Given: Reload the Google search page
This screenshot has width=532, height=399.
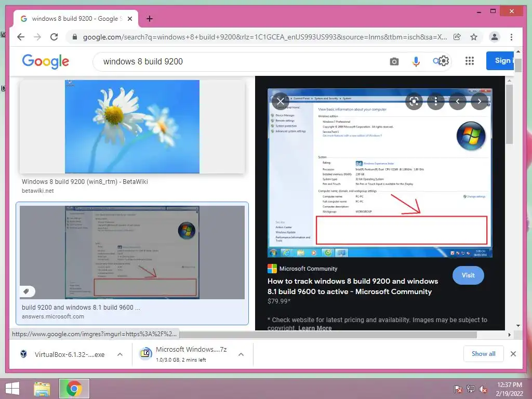Looking at the screenshot, I should click(54, 37).
